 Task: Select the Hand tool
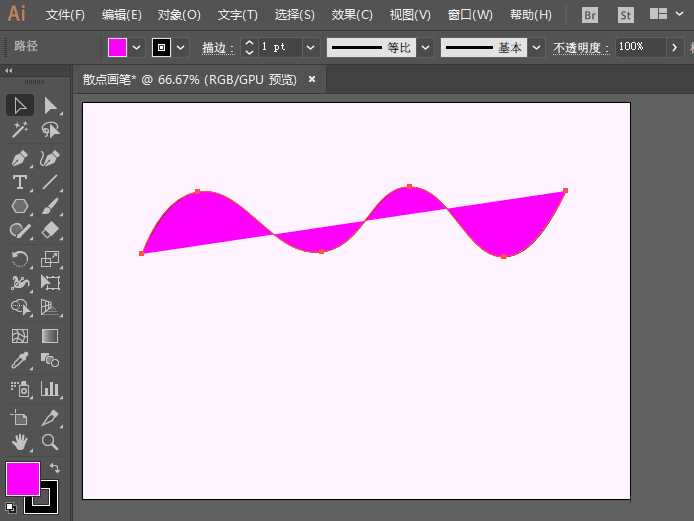19,442
